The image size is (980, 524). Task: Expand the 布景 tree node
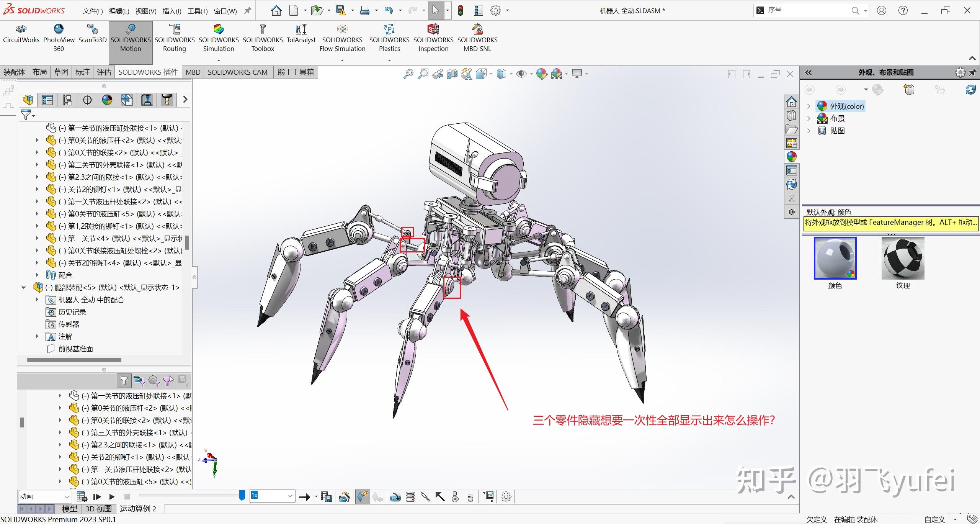(809, 118)
